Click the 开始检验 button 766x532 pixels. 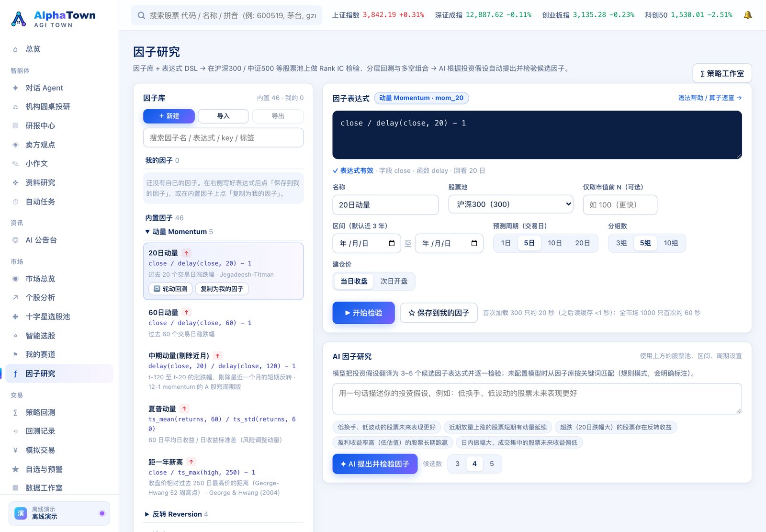[364, 313]
